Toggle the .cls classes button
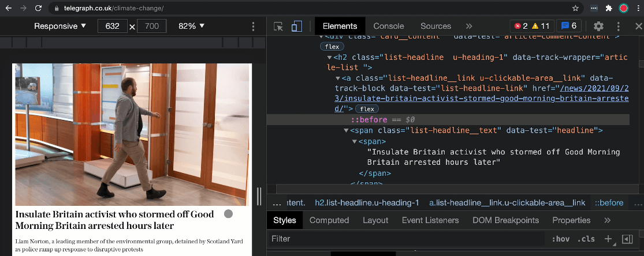Image resolution: width=644 pixels, height=256 pixels. [x=586, y=239]
